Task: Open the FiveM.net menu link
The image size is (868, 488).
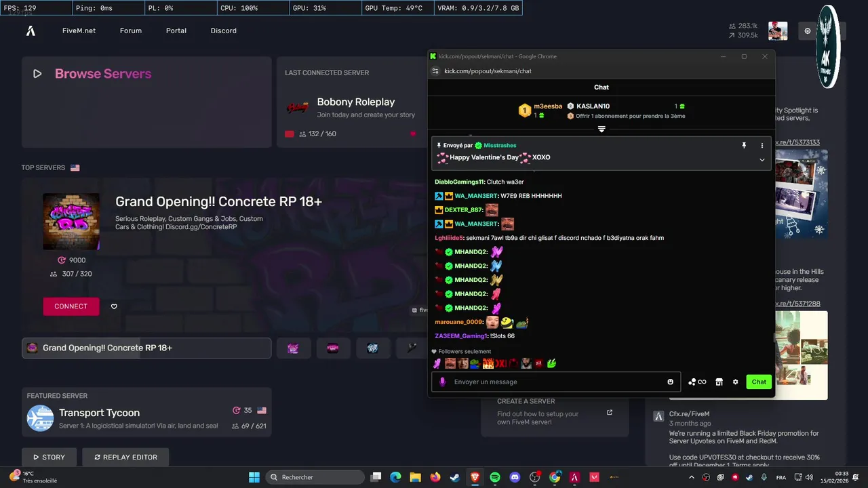Action: pos(79,30)
